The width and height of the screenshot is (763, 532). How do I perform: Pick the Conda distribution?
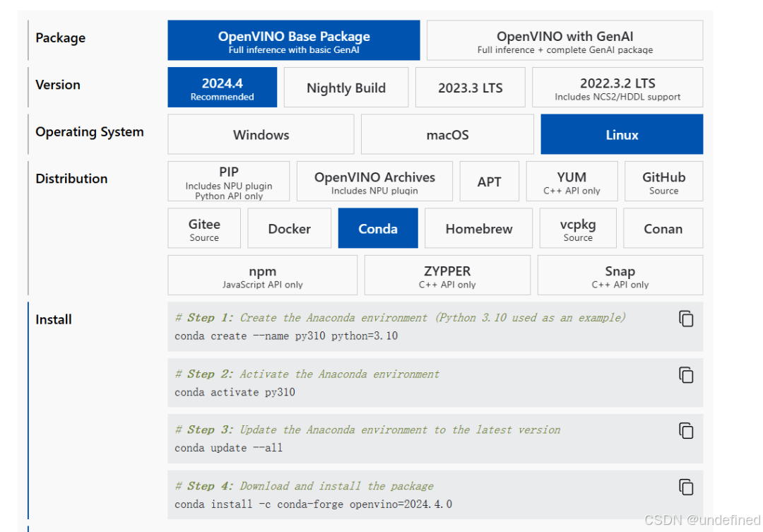[x=378, y=228]
